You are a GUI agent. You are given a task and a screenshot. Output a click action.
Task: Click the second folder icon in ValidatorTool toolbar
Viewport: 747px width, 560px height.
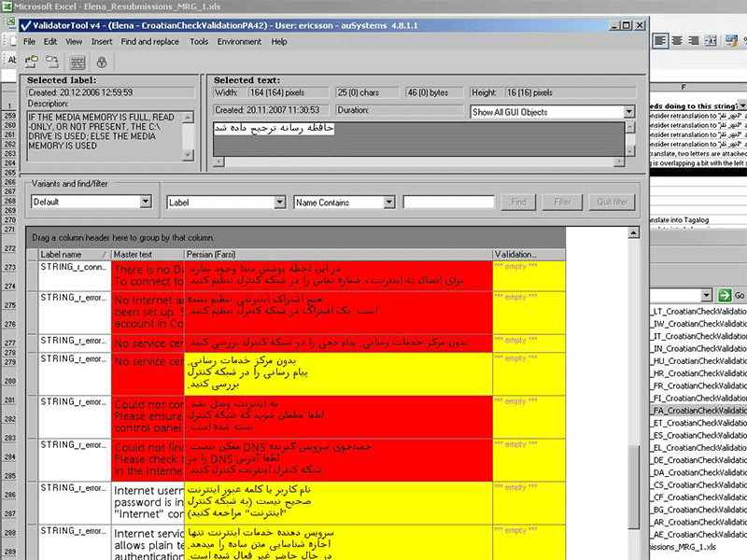pyautogui.click(x=51, y=62)
